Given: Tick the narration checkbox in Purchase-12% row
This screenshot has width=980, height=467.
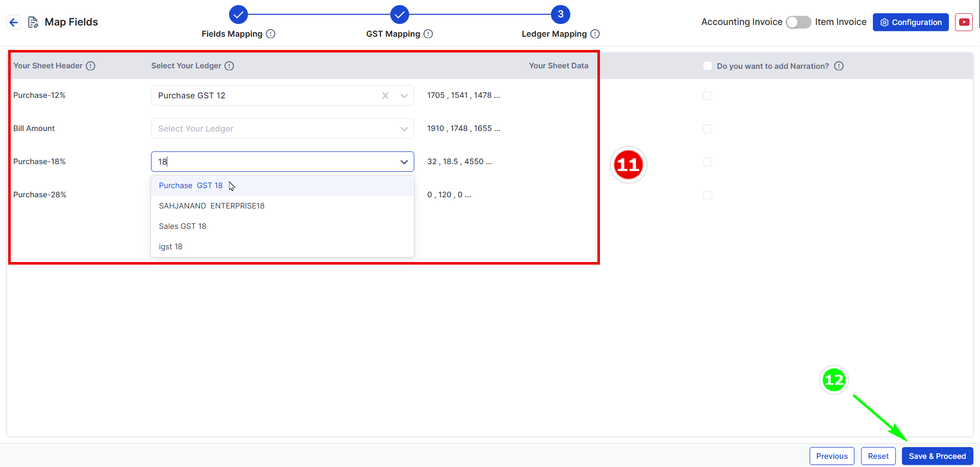Looking at the screenshot, I should tap(707, 95).
